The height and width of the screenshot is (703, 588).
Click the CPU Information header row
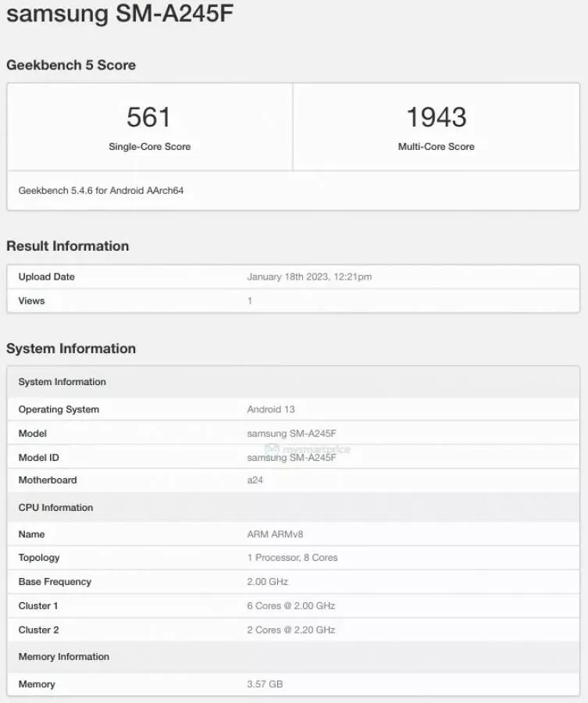coord(294,508)
